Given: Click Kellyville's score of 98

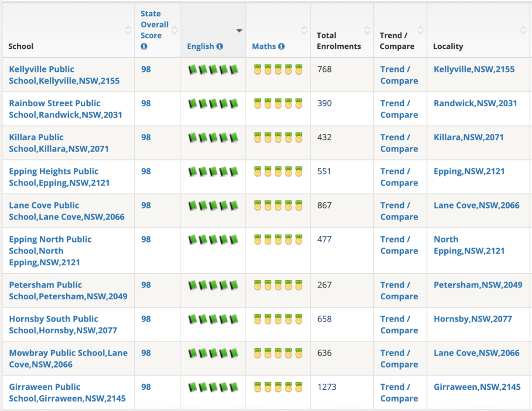Looking at the screenshot, I should click(x=146, y=69).
